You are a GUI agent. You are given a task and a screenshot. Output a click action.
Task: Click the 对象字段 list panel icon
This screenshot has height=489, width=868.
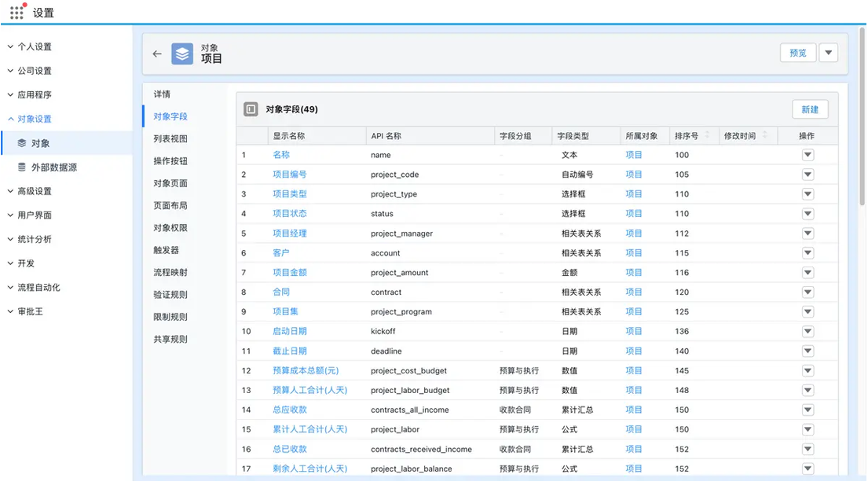[x=251, y=109]
